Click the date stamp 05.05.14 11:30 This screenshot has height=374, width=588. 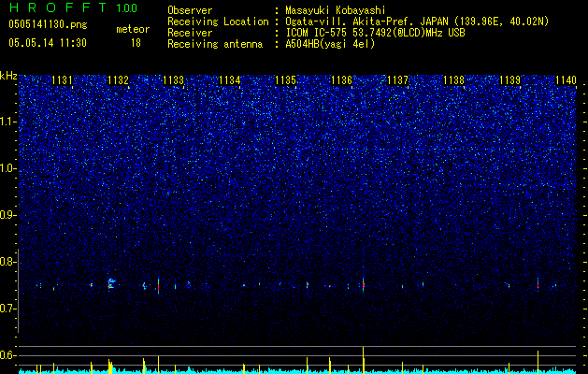pyautogui.click(x=48, y=43)
